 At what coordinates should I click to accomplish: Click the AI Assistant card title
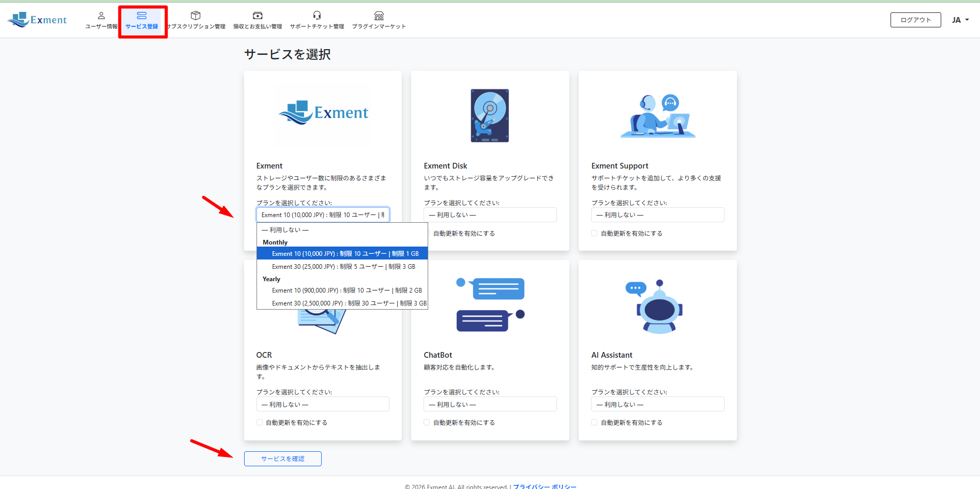coord(612,355)
